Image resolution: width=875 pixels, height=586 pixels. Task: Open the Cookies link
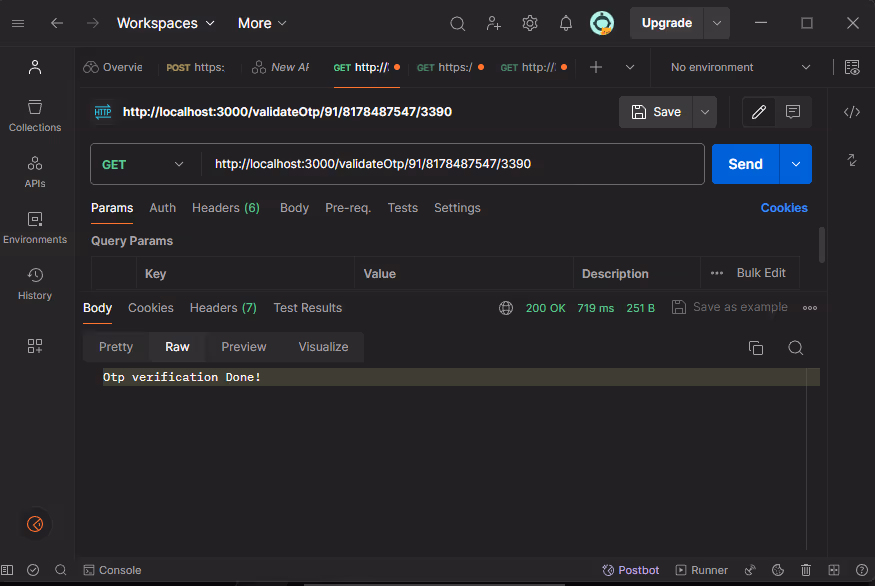click(784, 208)
